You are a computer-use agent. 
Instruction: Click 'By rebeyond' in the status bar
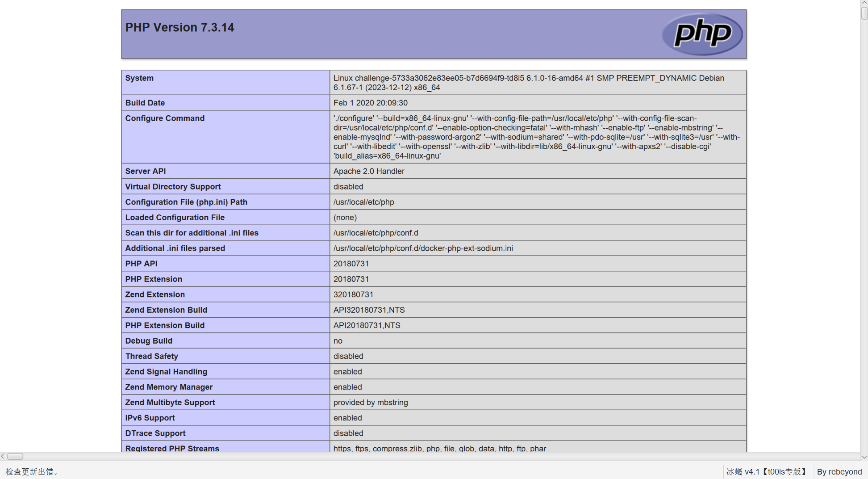839,471
